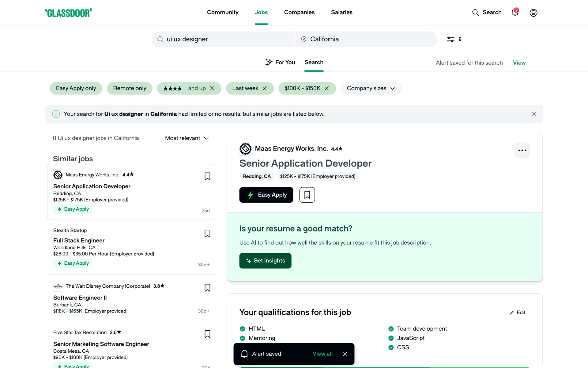Click Maas Energy Works logo in the listing card
588x368 pixels.
58,175
